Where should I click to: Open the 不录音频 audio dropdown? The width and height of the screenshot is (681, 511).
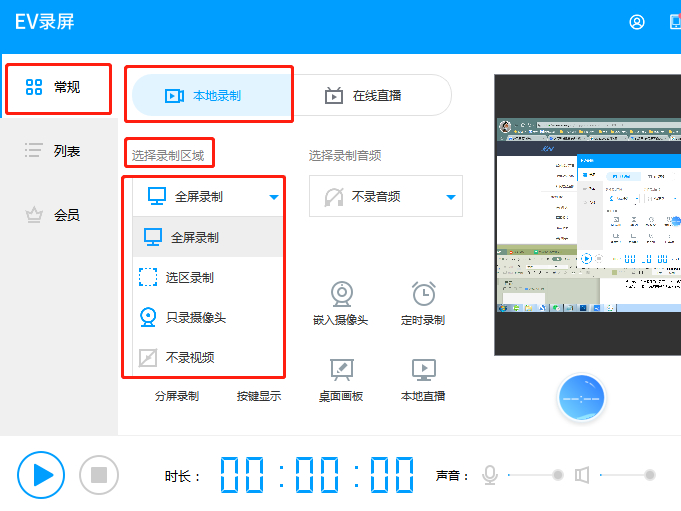coord(386,196)
